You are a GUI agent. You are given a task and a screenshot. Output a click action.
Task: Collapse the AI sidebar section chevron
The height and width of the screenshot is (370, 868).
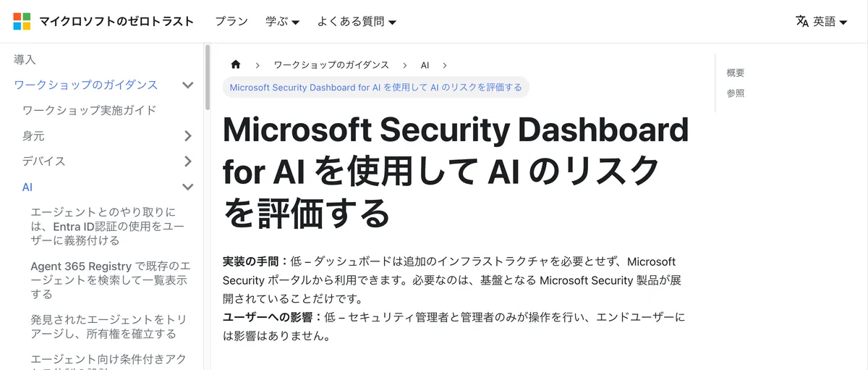pos(187,188)
